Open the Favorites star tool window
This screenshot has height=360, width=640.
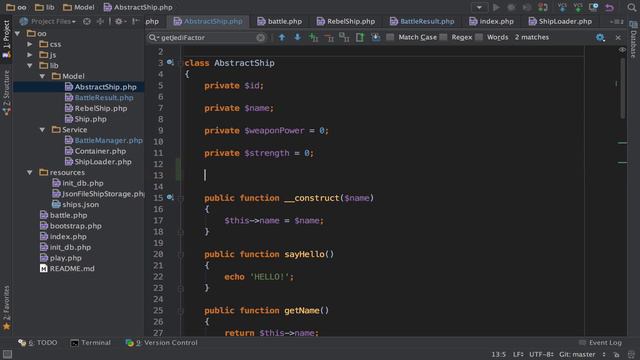click(x=6, y=308)
